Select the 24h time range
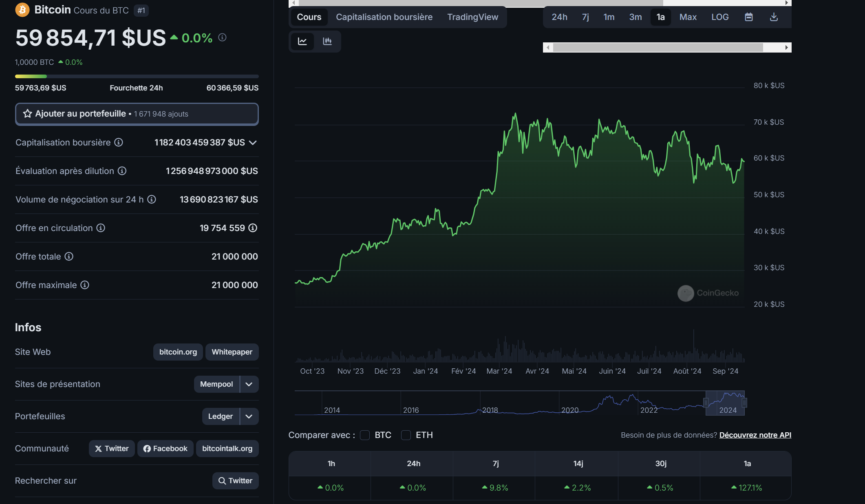 (x=559, y=17)
